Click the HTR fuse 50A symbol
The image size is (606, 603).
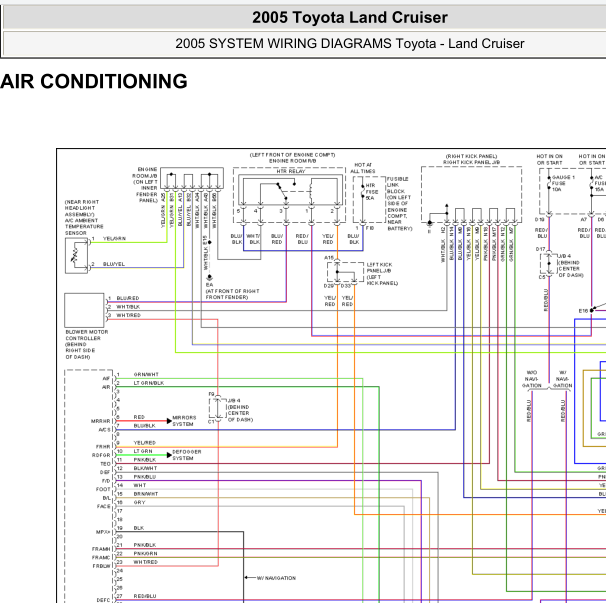pos(363,191)
